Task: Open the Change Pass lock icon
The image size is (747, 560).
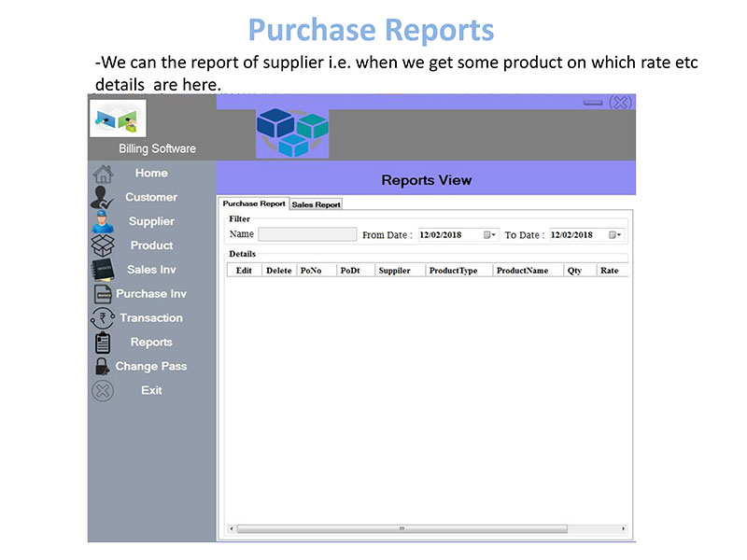Action: 102,366
